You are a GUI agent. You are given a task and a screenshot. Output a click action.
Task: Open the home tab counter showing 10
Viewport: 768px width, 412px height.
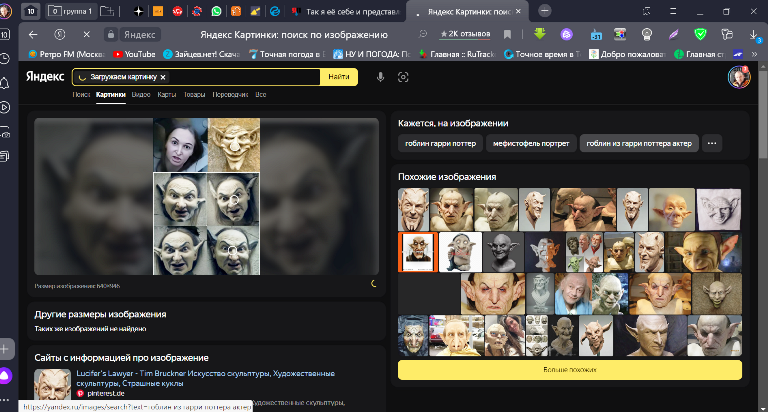click(30, 11)
